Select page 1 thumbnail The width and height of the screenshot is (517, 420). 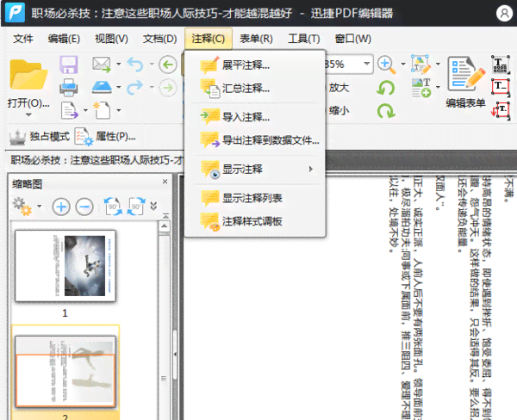click(65, 265)
